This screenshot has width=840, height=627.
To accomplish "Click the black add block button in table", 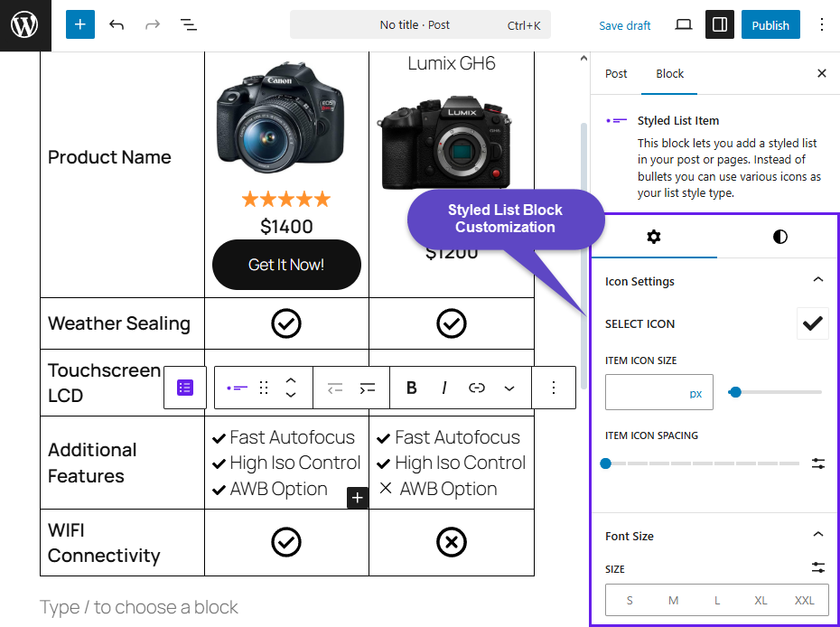I will pos(358,498).
